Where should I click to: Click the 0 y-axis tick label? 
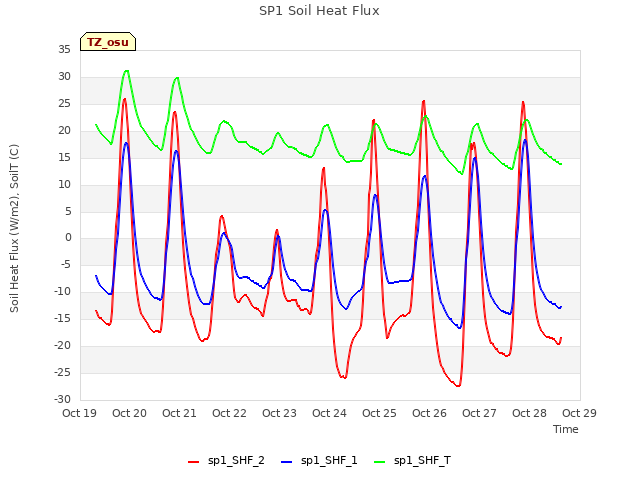click(68, 238)
